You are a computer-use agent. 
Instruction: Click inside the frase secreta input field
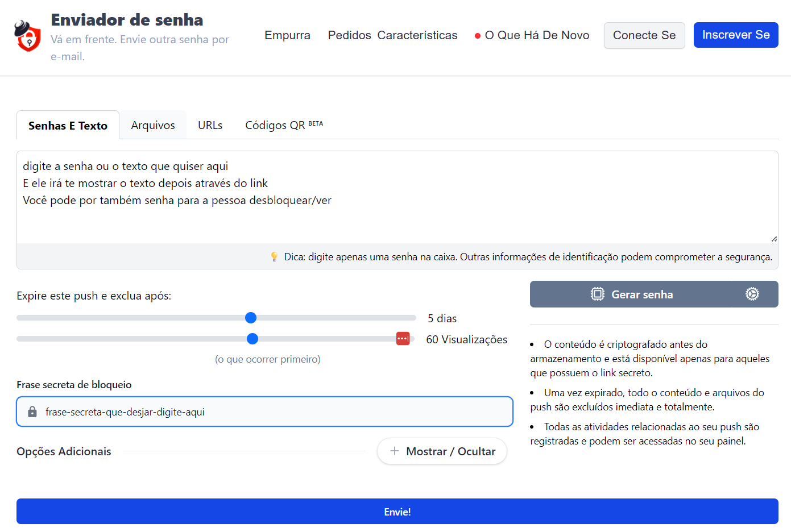point(227,411)
